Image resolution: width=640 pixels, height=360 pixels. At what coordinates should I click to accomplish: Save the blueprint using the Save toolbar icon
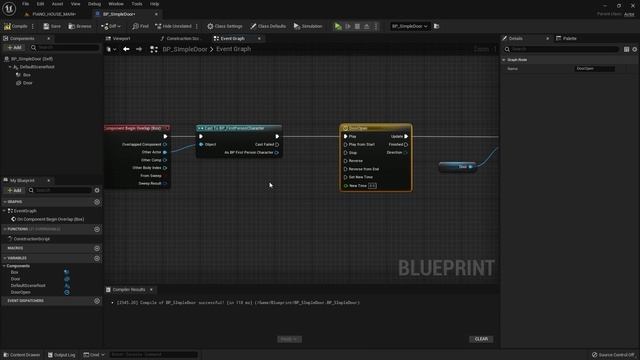(52, 26)
